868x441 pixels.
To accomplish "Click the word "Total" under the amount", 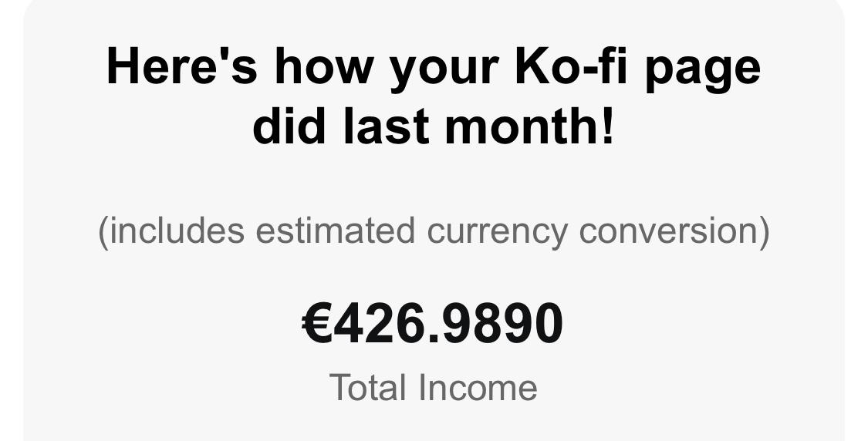I will (367, 387).
